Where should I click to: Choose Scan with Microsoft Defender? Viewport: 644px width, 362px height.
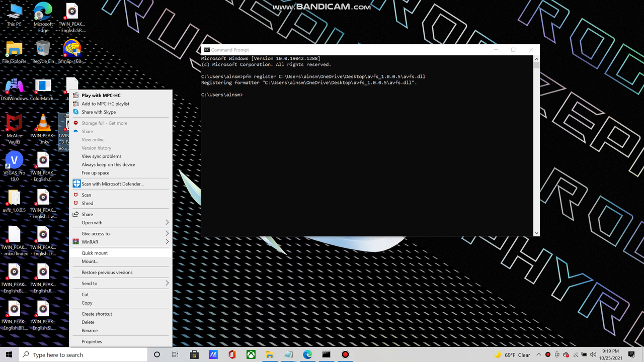coord(121,184)
